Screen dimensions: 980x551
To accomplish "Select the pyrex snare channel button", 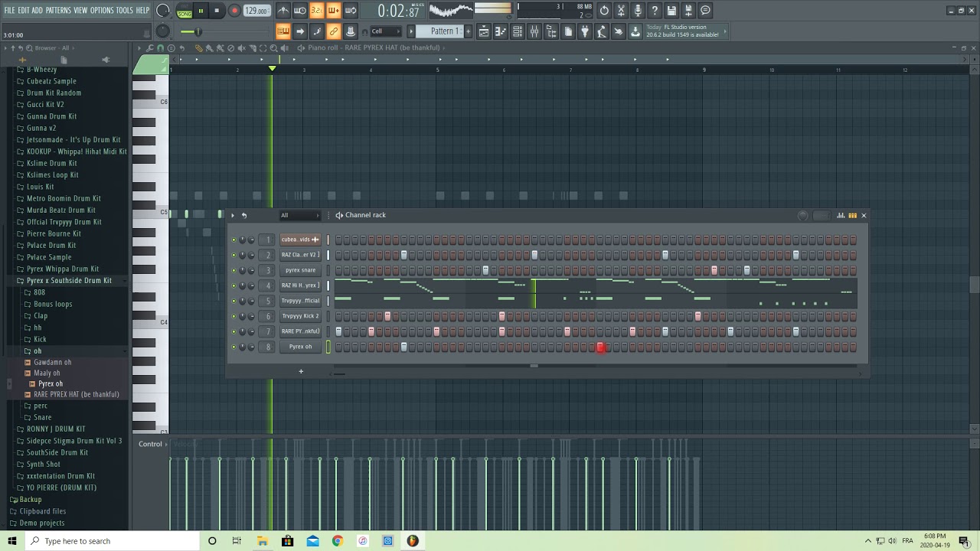I will (300, 270).
